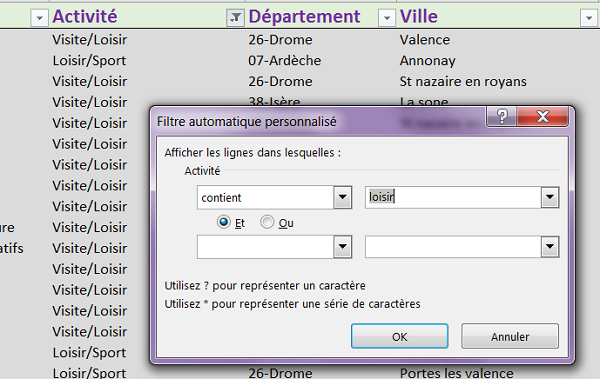Click the 'Utilisez ? pour représenter un caractère' hint
This screenshot has width=600, height=379.
(x=265, y=286)
